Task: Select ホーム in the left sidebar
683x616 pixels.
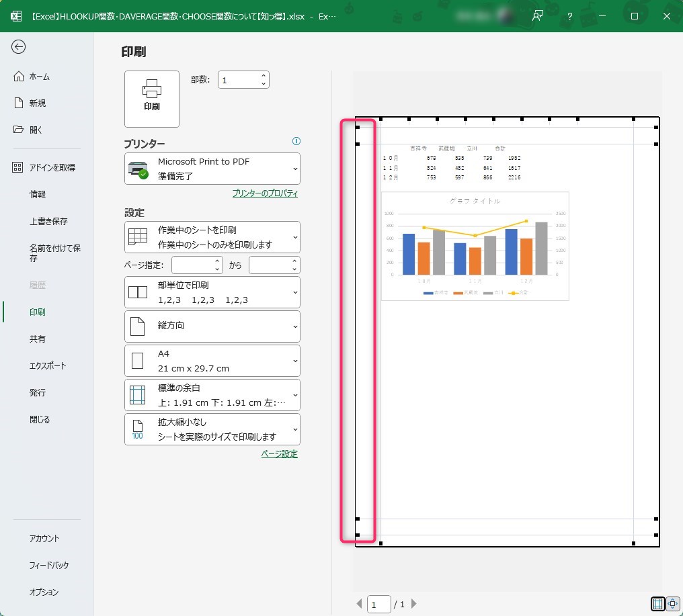Action: pos(39,77)
